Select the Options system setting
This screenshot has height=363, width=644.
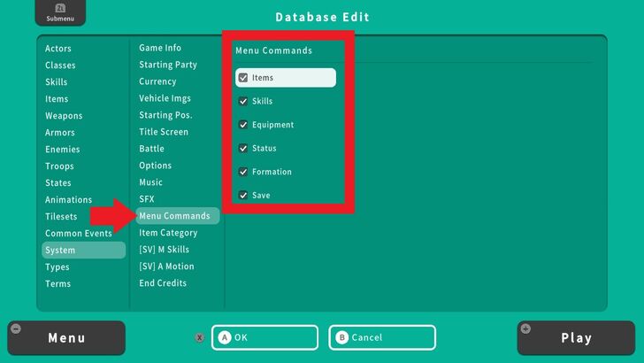tap(156, 166)
